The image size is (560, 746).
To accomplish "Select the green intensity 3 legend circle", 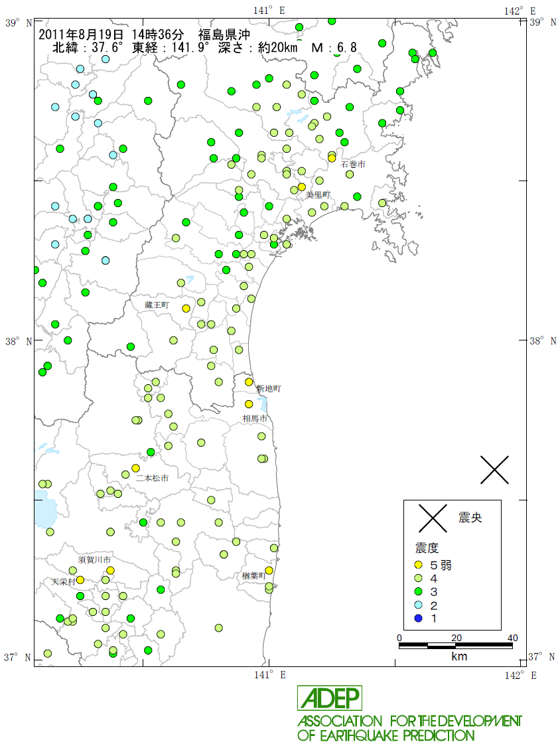I will [x=419, y=591].
